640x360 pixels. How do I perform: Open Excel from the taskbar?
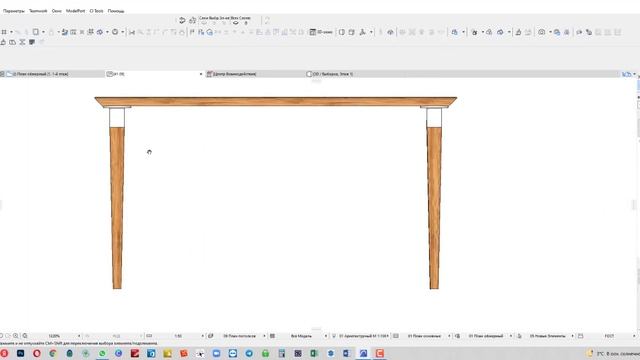point(314,353)
